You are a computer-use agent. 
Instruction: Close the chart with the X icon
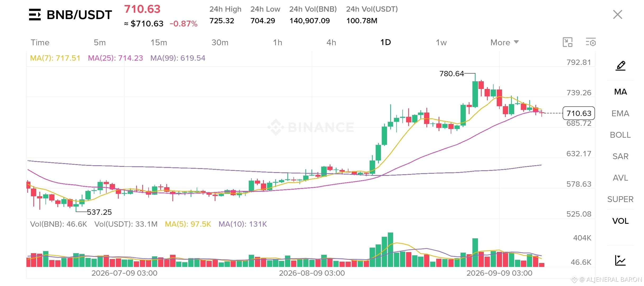(x=618, y=15)
